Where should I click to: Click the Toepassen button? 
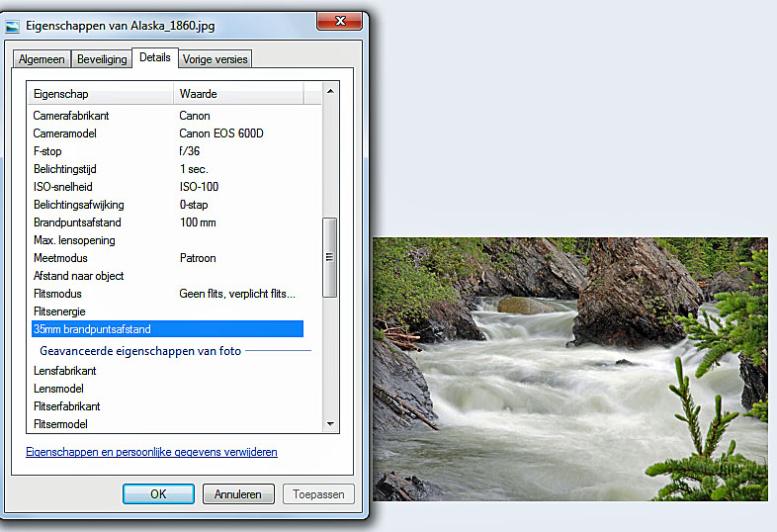tap(317, 493)
